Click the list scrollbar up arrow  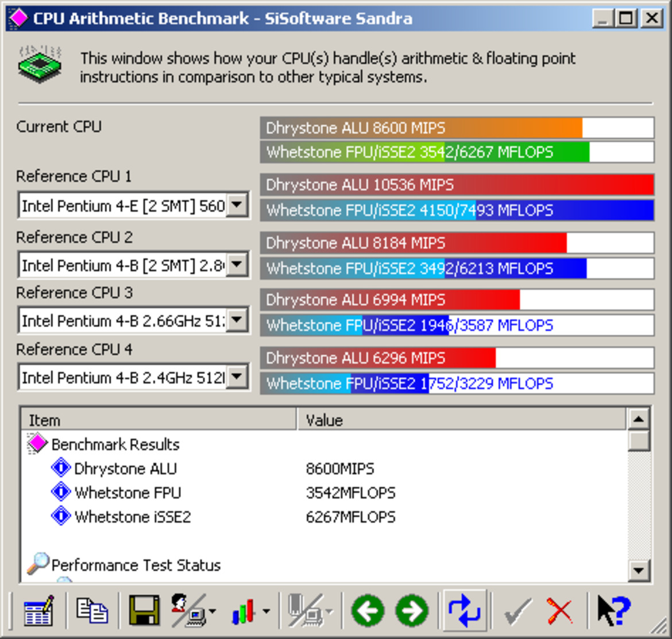639,419
